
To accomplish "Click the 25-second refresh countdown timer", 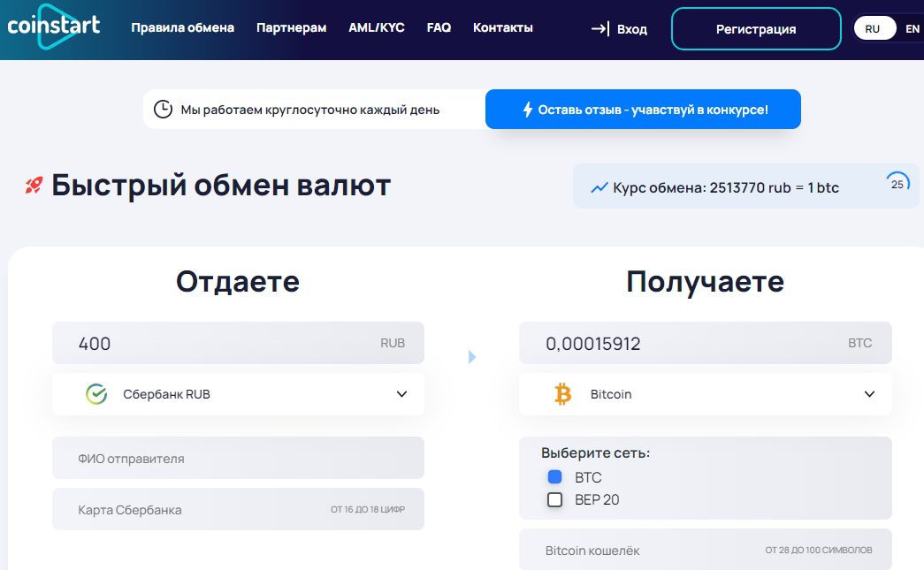I will pyautogui.click(x=897, y=184).
